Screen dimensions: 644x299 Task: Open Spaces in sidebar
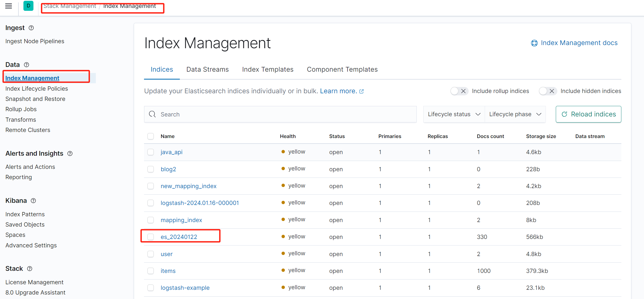click(16, 235)
